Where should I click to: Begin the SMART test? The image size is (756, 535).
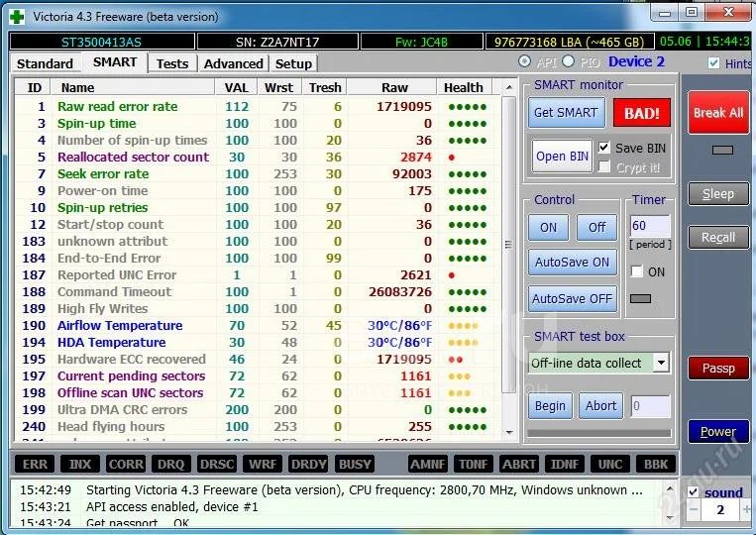550,406
